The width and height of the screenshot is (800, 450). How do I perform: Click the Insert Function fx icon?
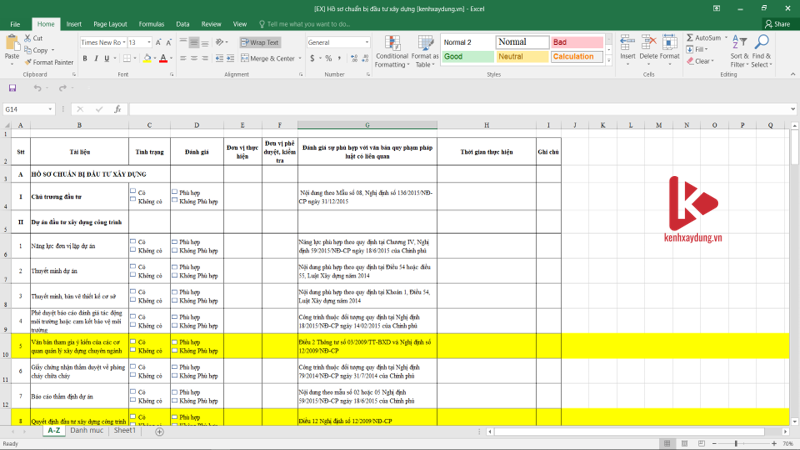(117, 109)
